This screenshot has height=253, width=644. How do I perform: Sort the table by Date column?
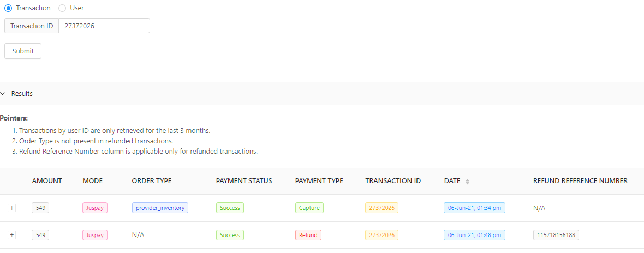pos(467,181)
